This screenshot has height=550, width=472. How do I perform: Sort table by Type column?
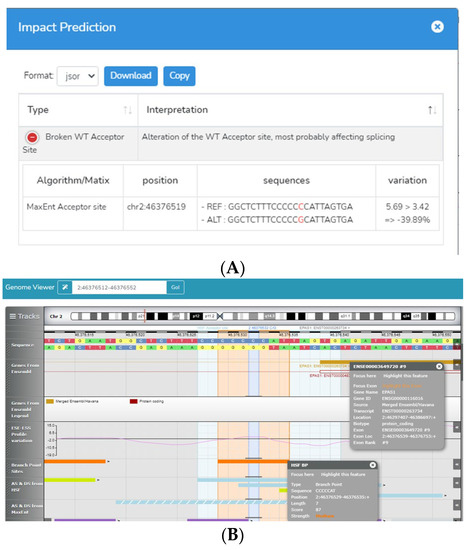coord(128,110)
